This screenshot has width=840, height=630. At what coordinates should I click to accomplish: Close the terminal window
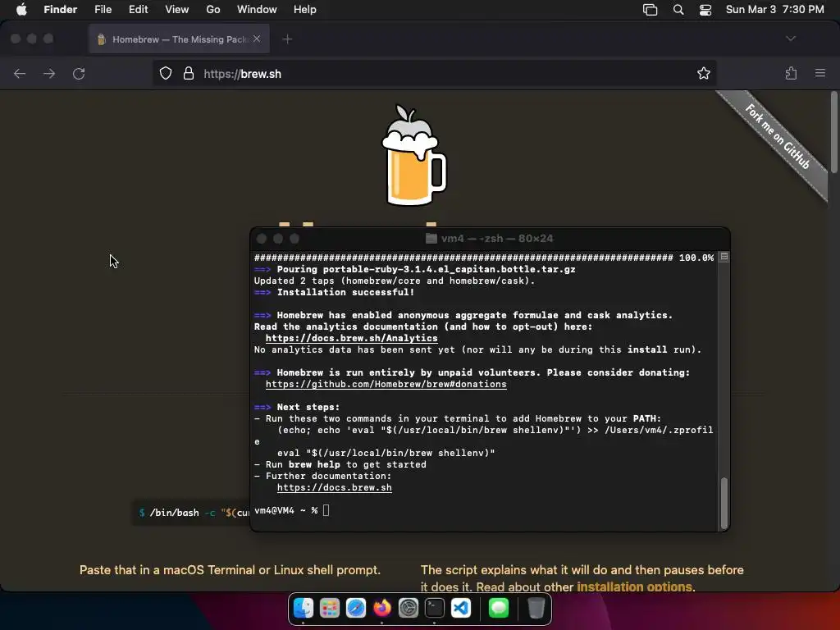pos(262,239)
